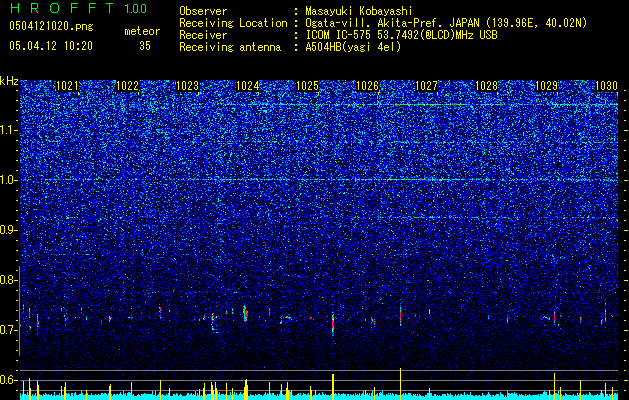Click the 1.1 frequency axis label

point(8,131)
